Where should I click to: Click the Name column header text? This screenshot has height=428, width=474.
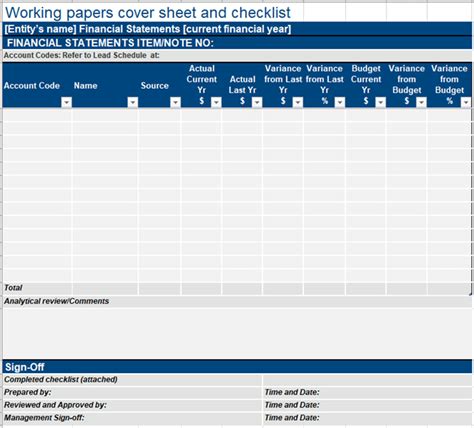point(86,86)
